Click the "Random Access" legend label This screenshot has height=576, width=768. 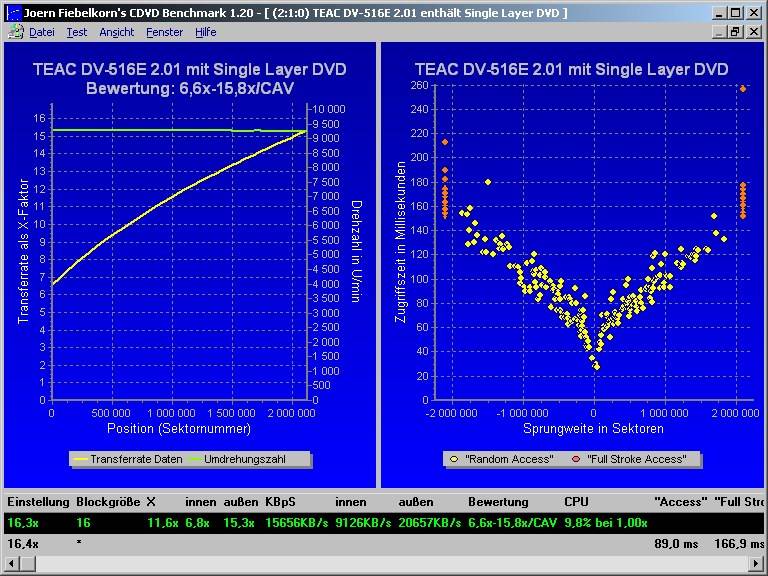tap(509, 459)
